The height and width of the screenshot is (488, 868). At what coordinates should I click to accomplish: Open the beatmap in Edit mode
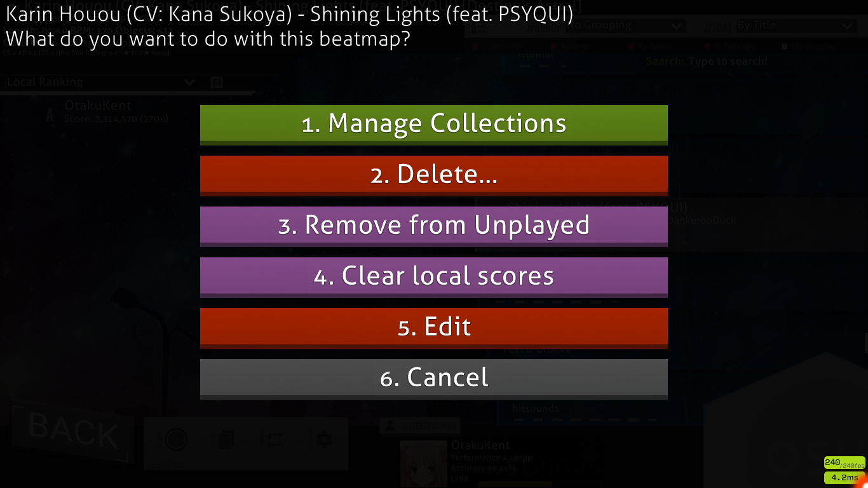434,328
